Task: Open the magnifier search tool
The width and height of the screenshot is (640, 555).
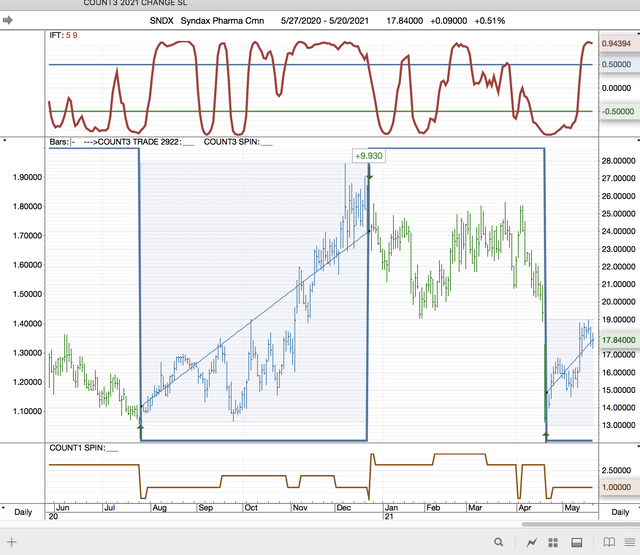Action: pyautogui.click(x=498, y=542)
